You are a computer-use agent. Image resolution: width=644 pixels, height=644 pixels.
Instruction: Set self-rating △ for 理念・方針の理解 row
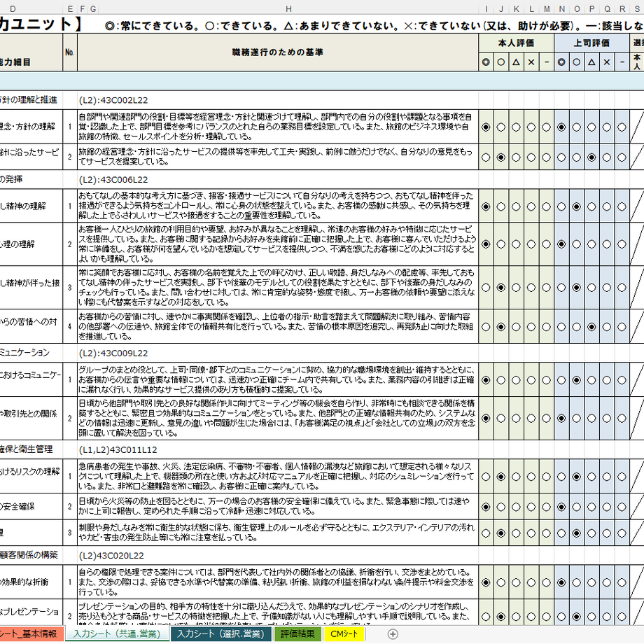pos(517,127)
